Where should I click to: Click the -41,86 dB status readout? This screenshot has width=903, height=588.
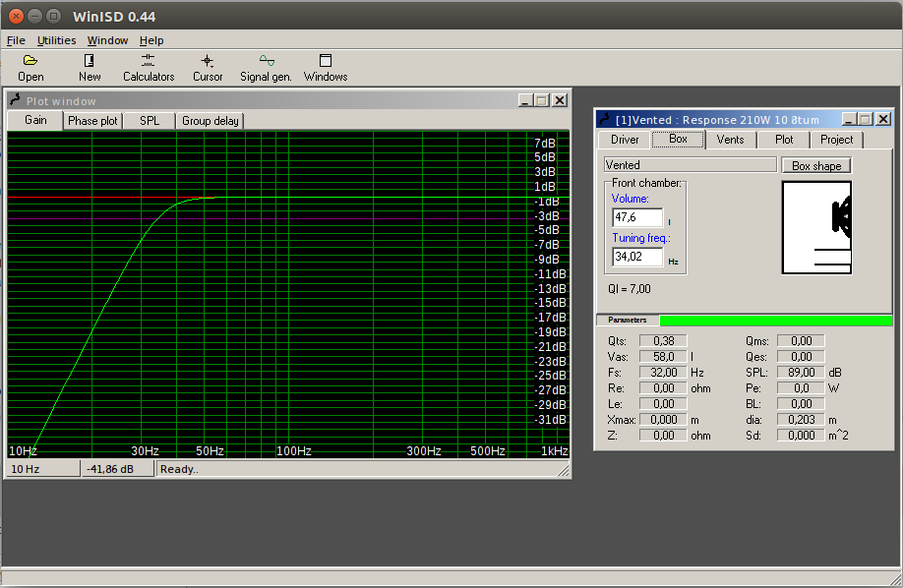(x=117, y=469)
